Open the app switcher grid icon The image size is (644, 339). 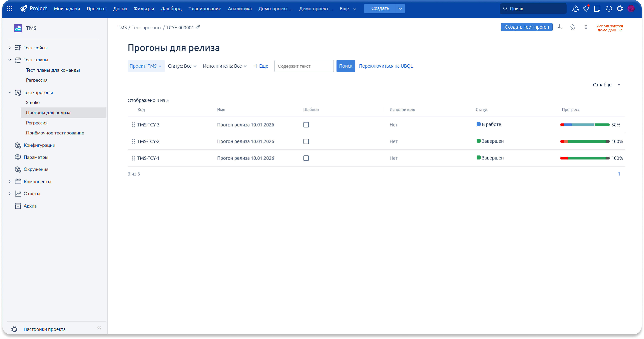coord(10,9)
